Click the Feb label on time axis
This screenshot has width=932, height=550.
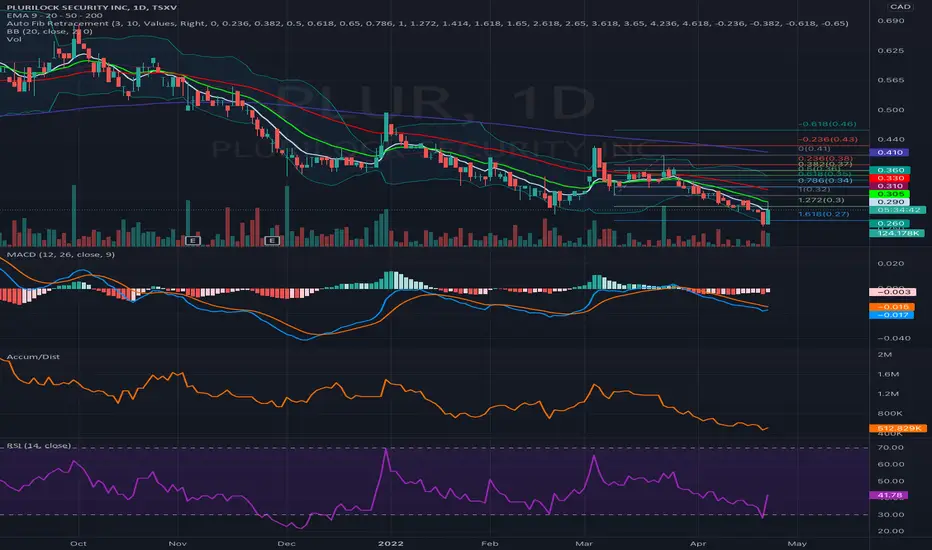pyautogui.click(x=489, y=543)
